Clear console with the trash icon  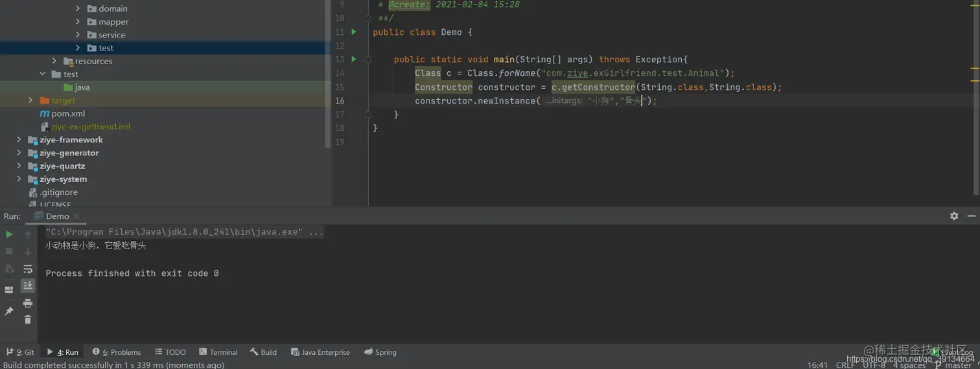[28, 320]
